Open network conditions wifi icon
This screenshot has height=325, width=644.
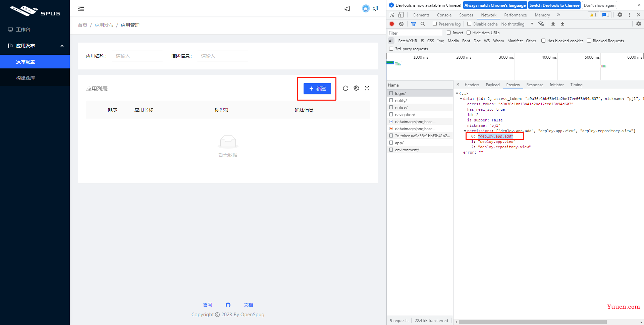(541, 24)
